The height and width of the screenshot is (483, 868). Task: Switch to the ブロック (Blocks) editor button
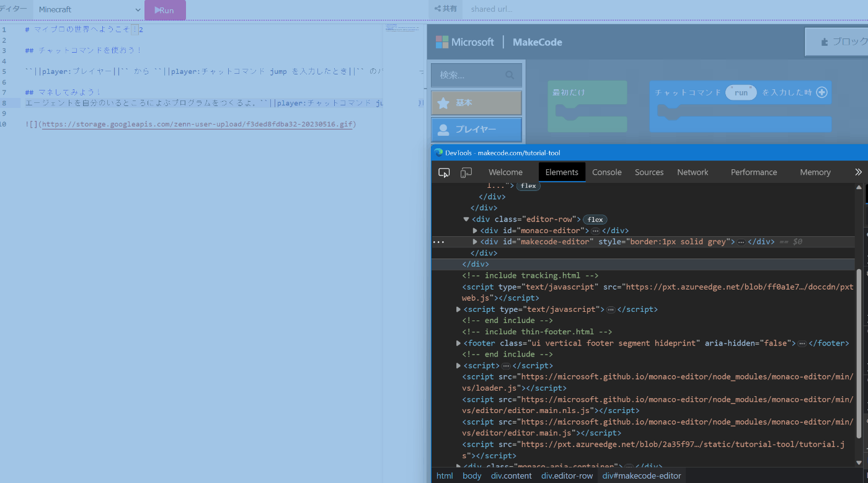click(x=836, y=42)
